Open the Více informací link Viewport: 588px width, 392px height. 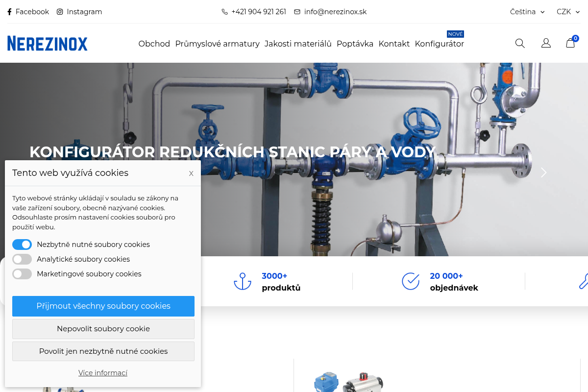pos(103,373)
